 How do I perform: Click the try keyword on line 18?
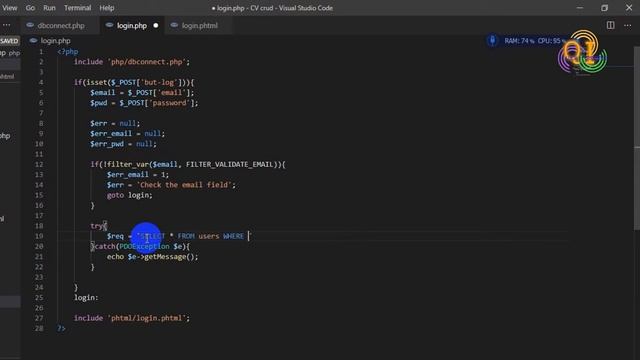[96, 226]
